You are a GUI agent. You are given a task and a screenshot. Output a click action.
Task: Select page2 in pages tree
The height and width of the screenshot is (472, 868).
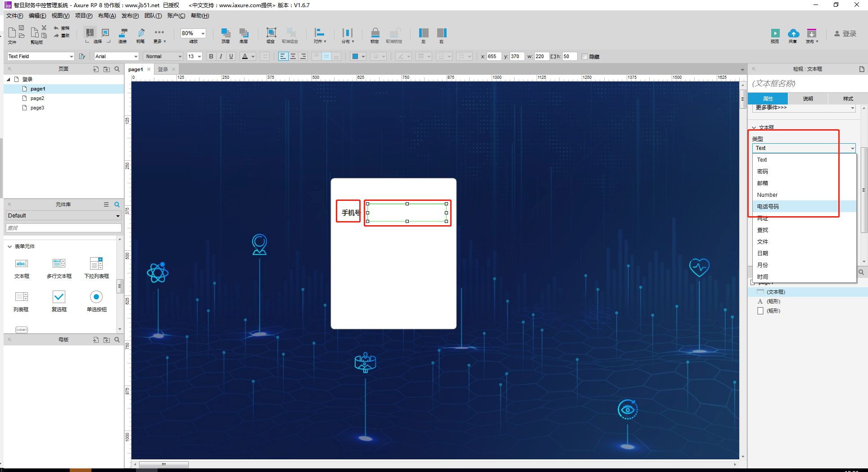pyautogui.click(x=37, y=98)
